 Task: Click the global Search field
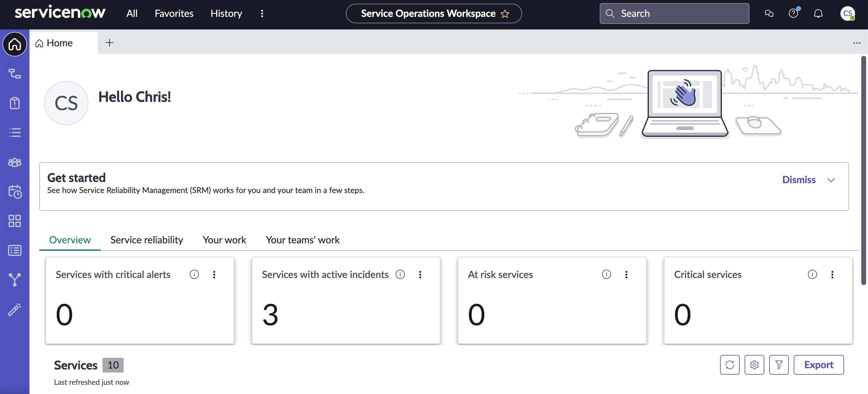[674, 14]
